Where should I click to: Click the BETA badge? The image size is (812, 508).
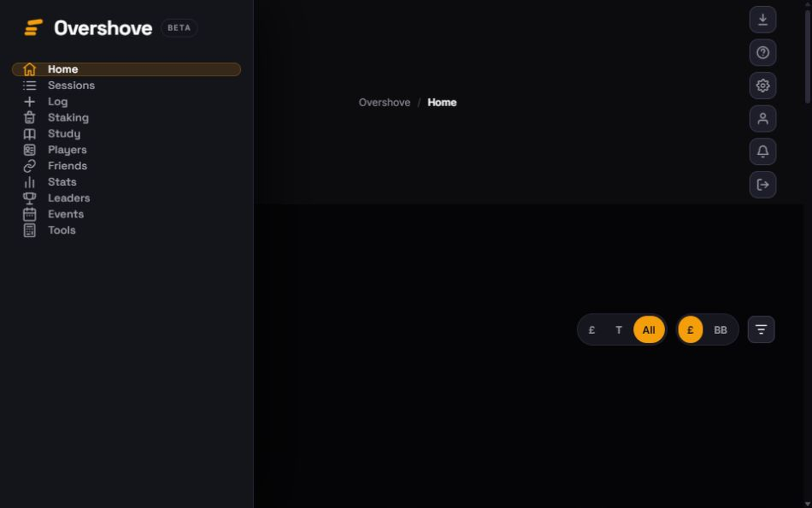(x=179, y=28)
